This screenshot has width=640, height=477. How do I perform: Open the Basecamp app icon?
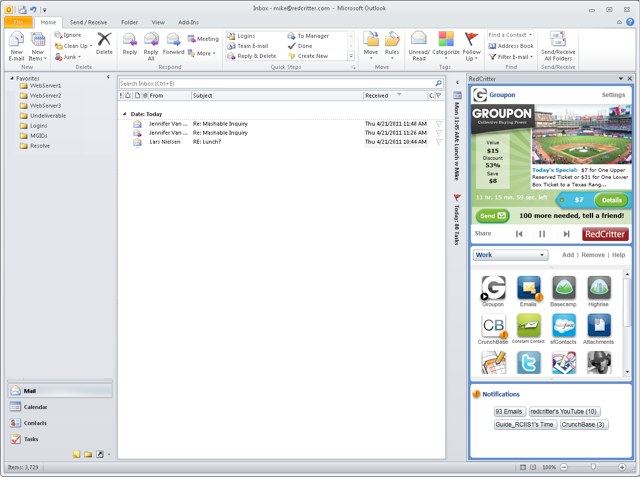coord(563,291)
